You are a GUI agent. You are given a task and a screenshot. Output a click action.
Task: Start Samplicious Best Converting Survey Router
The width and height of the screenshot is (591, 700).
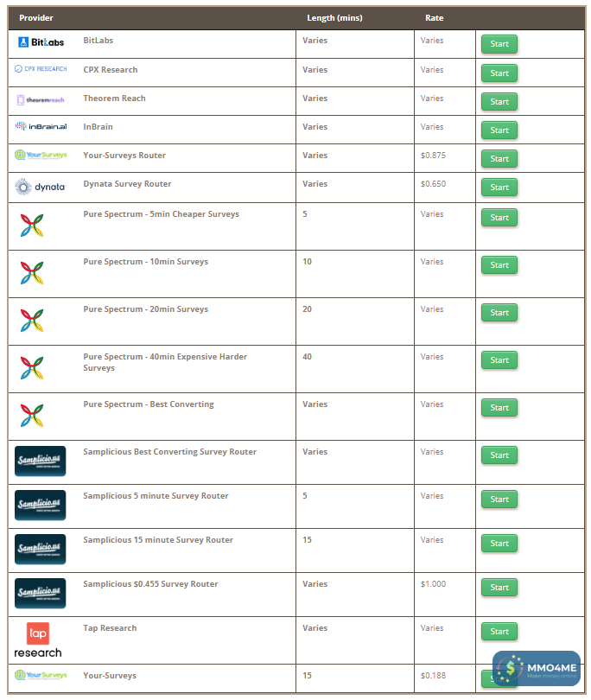499,455
